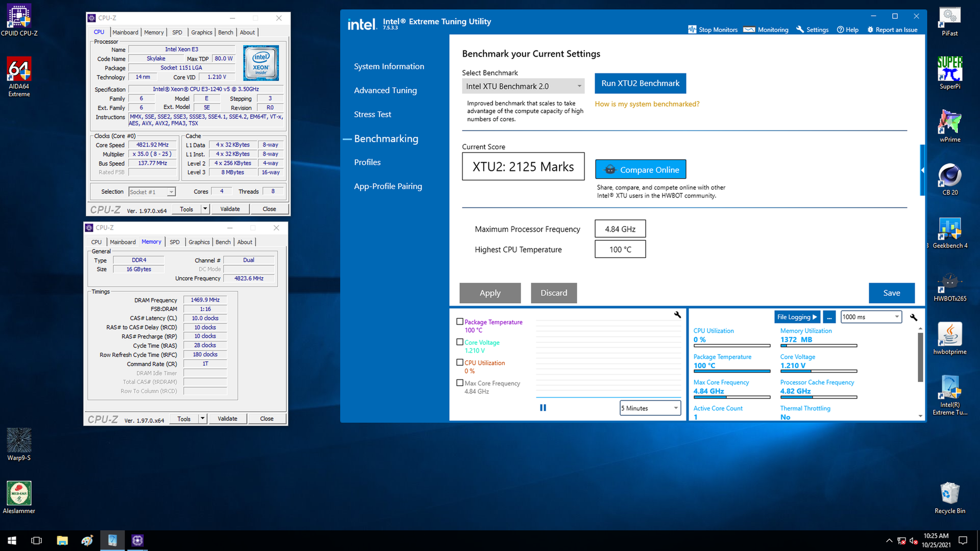This screenshot has width=980, height=551.
Task: Open the Recycle Bin
Action: pyautogui.click(x=949, y=497)
